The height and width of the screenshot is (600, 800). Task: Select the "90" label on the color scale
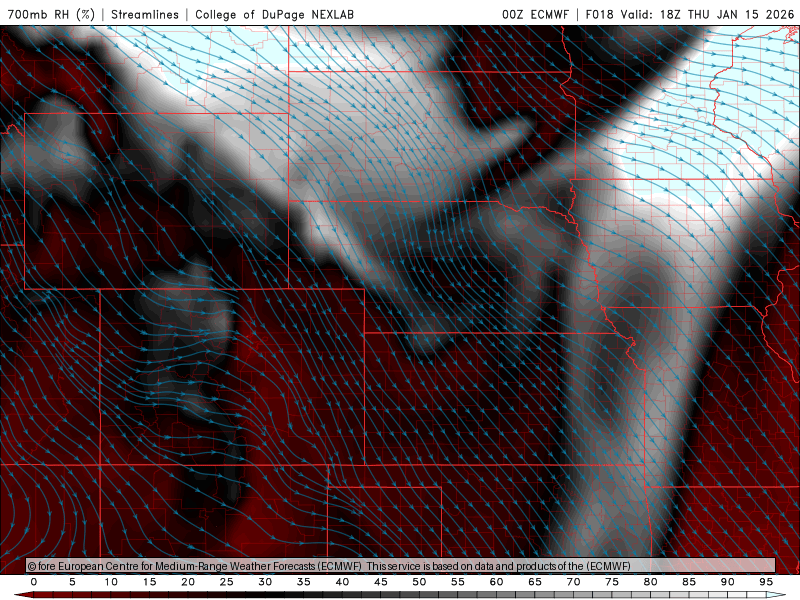click(727, 582)
